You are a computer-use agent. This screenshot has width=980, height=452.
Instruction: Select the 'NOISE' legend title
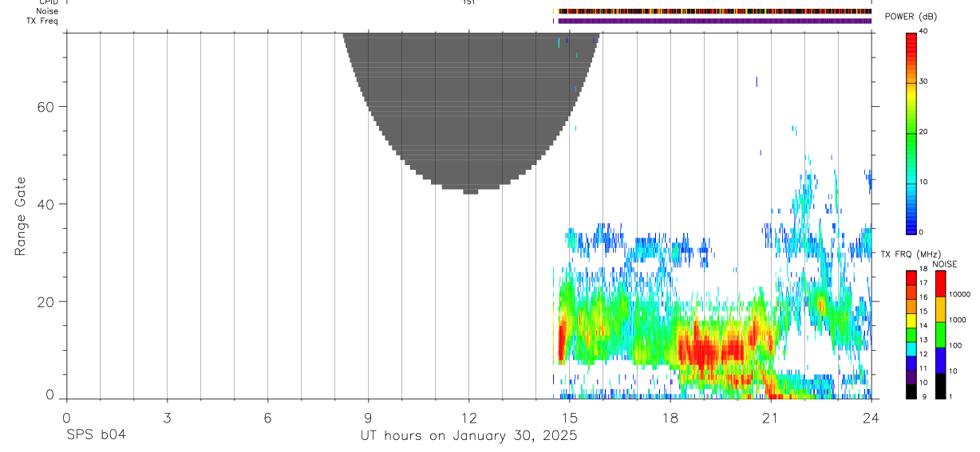pyautogui.click(x=944, y=264)
